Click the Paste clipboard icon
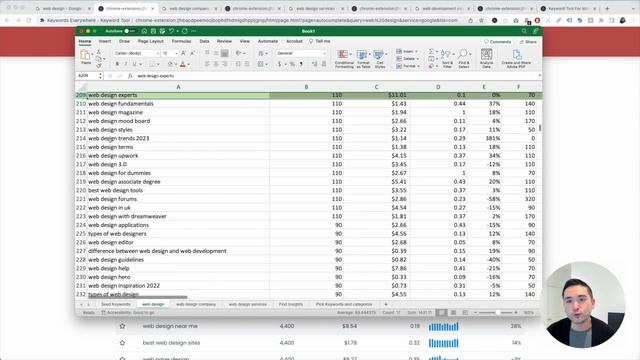 coord(85,55)
